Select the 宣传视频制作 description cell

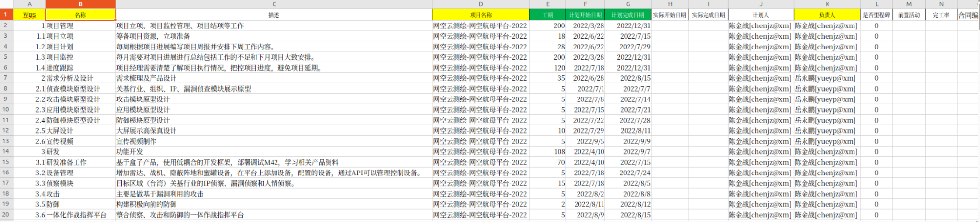[x=274, y=141]
